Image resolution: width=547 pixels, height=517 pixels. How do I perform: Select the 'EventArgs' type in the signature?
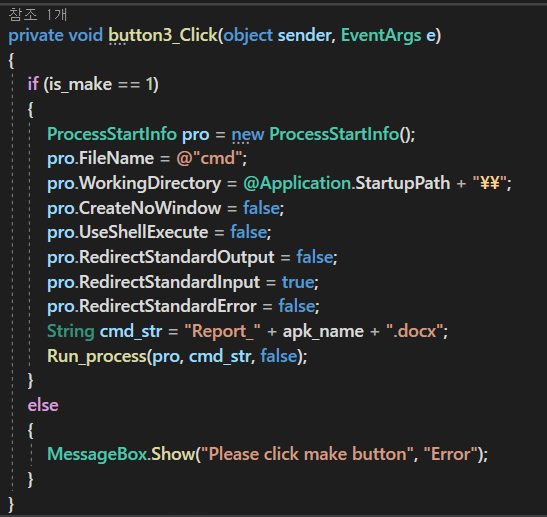tap(381, 36)
